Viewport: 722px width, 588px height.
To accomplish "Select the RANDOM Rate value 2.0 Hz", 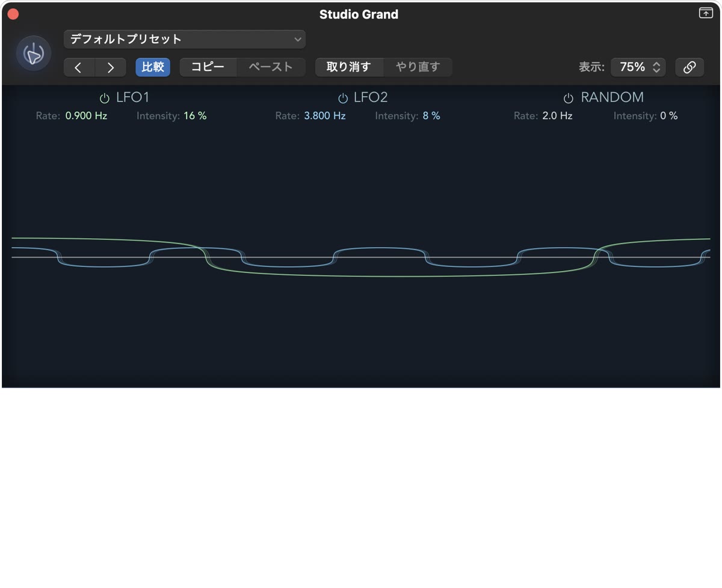I will pyautogui.click(x=557, y=115).
